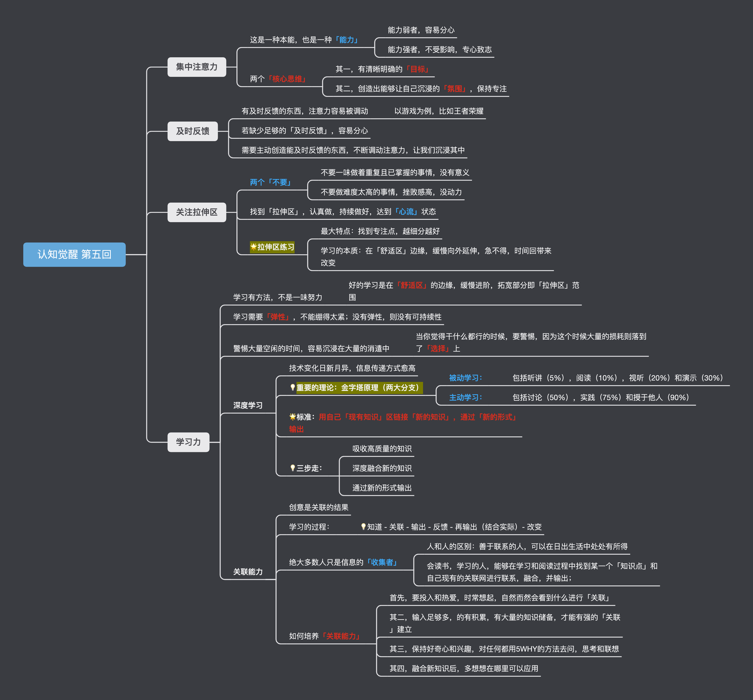
Task: Select the 关注拉伸区 topic node
Action: tap(196, 212)
